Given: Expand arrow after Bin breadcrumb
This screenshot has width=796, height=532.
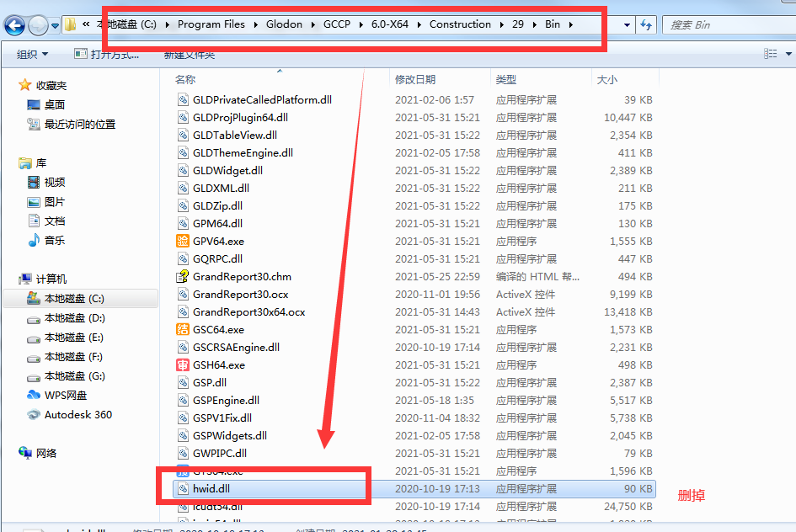Looking at the screenshot, I should tap(571, 24).
